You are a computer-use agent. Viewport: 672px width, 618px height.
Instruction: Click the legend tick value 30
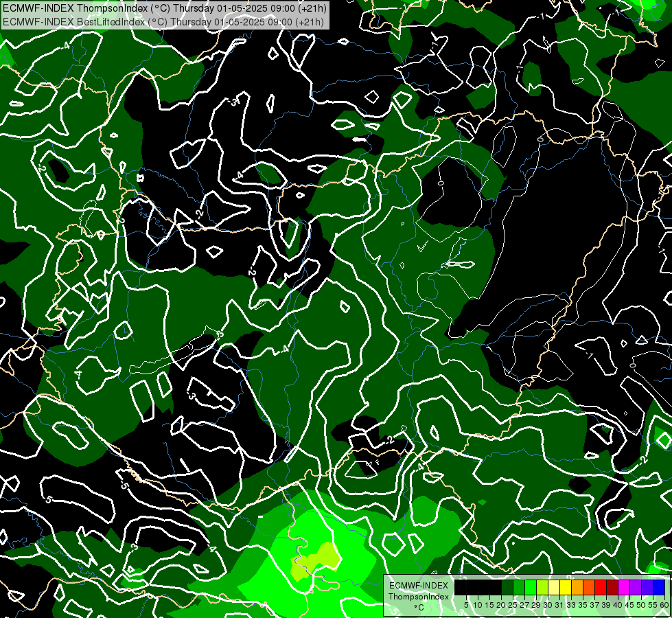tap(548, 605)
